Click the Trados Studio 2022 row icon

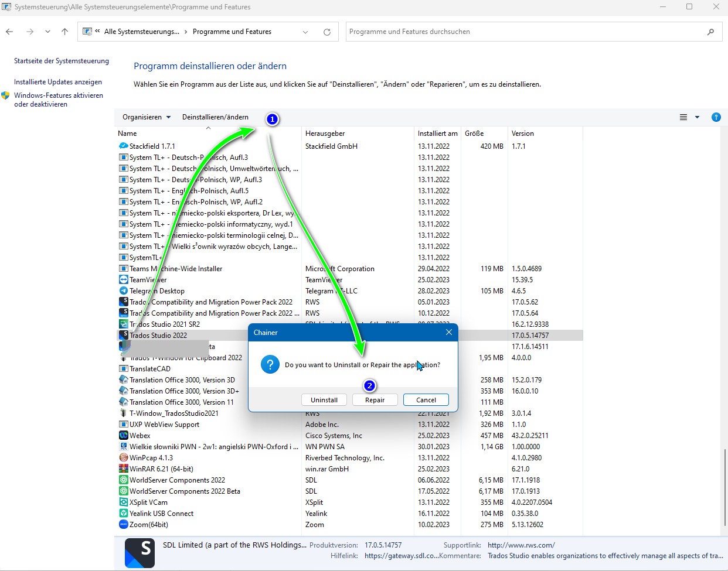coord(123,336)
